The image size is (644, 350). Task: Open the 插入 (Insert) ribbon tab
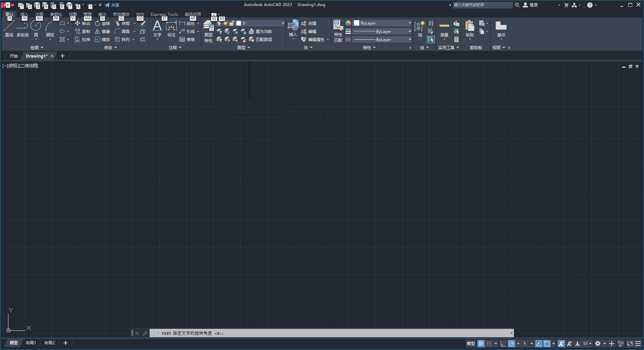24,14
